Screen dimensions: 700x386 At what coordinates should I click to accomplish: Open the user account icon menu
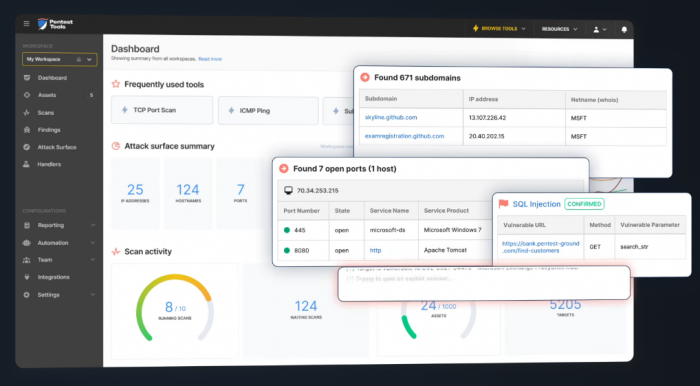point(600,29)
